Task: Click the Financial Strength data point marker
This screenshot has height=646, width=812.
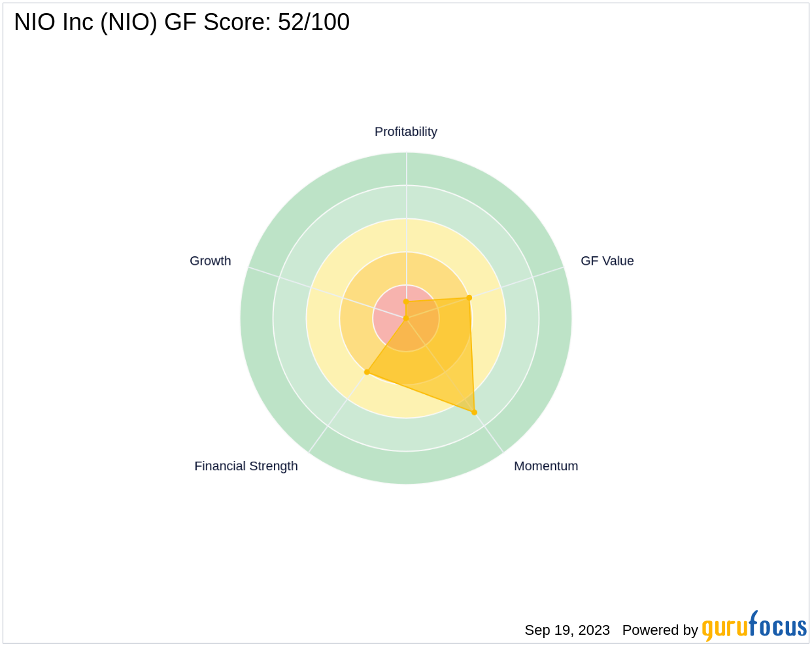Action: point(367,372)
